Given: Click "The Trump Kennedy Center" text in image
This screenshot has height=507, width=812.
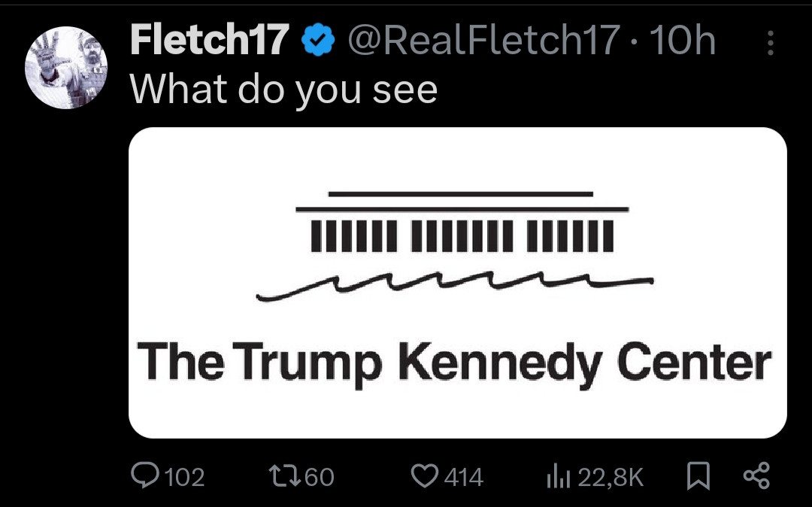Looking at the screenshot, I should click(x=454, y=363).
